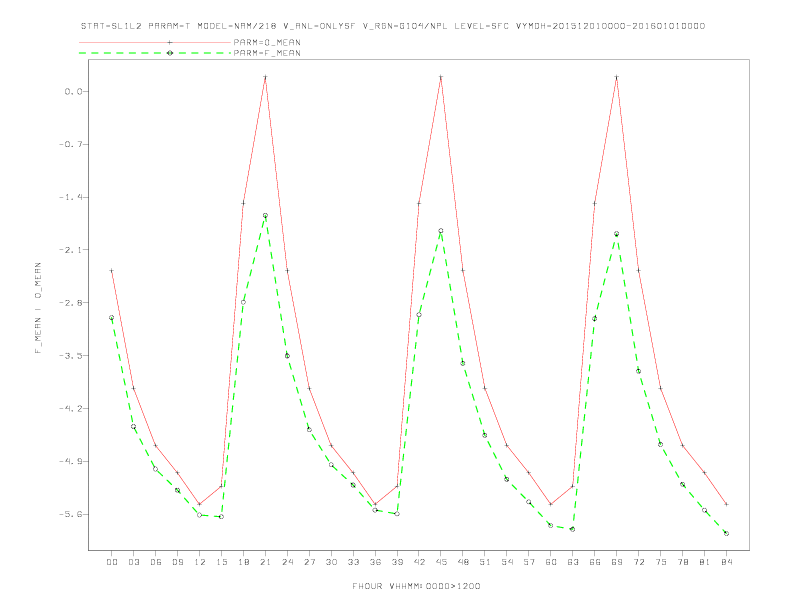Select the PARM=O_MEAN legend label
The height and width of the screenshot is (612, 792).
tap(267, 42)
